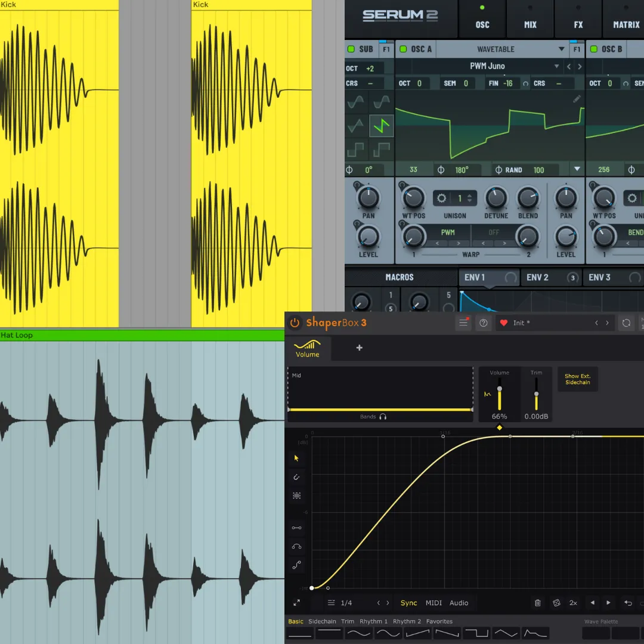This screenshot has width=644, height=644.
Task: Go to next ShaperBox preset chevron
Action: [608, 323]
